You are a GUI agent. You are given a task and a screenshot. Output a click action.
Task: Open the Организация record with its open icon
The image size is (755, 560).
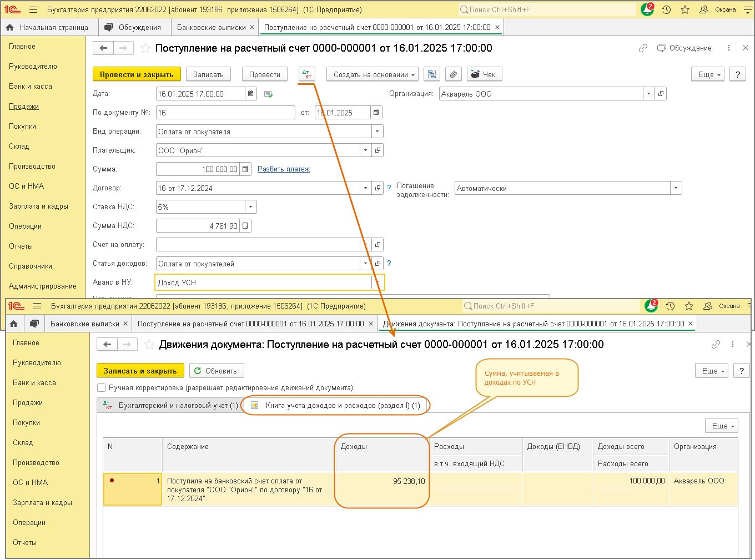tap(661, 94)
